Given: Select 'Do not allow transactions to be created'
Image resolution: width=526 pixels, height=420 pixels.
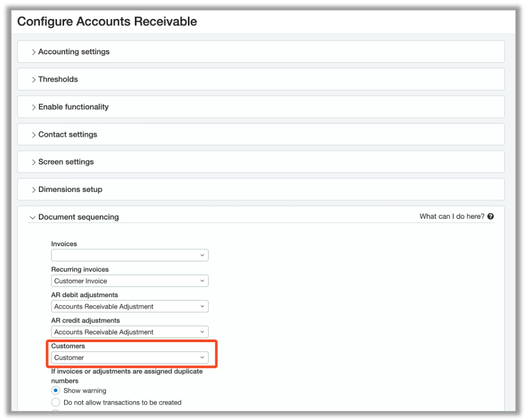Looking at the screenshot, I should coord(55,402).
